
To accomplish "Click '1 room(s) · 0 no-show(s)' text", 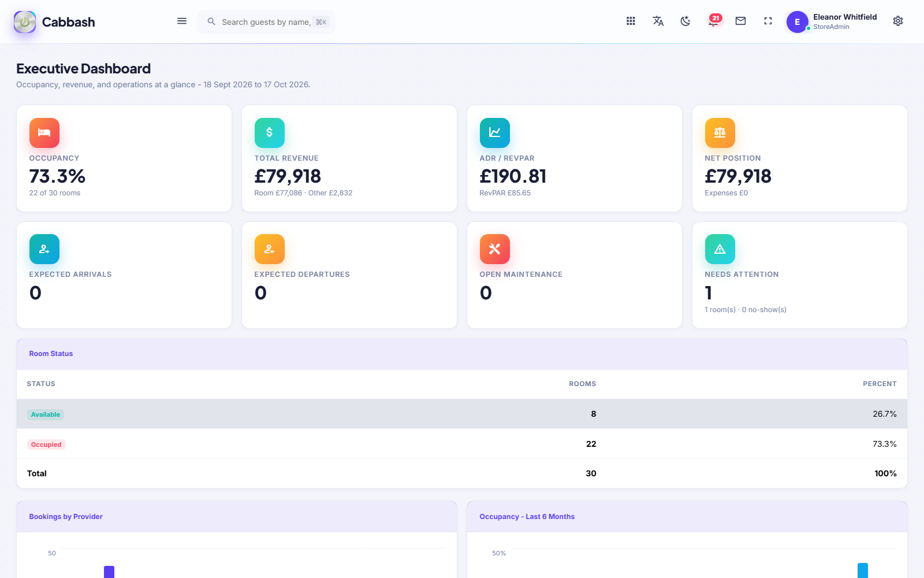I will (746, 310).
